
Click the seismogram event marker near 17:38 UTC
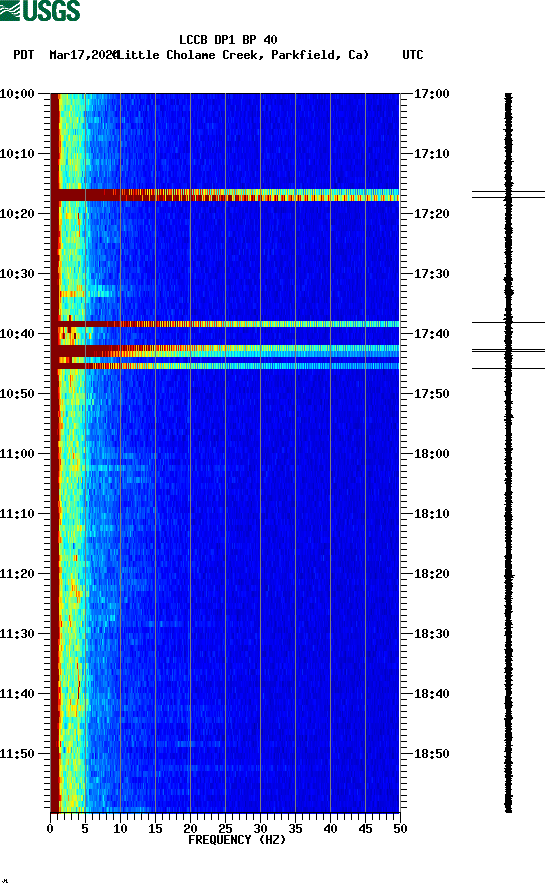click(x=508, y=323)
